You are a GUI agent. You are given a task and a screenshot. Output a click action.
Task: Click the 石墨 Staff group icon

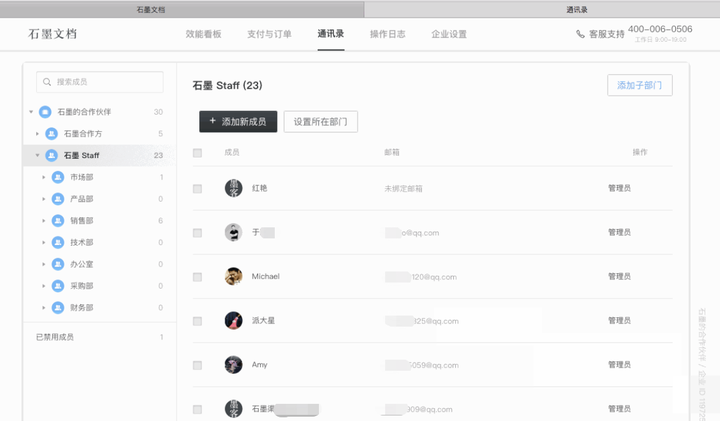(51, 156)
